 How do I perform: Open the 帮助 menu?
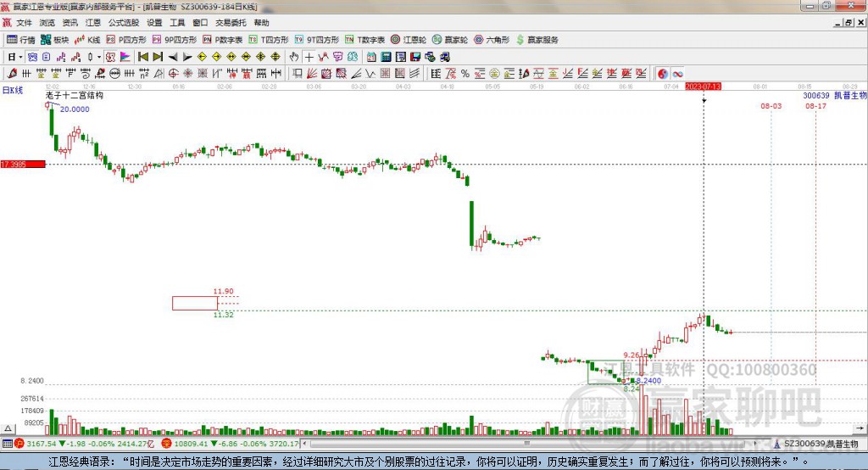(261, 23)
